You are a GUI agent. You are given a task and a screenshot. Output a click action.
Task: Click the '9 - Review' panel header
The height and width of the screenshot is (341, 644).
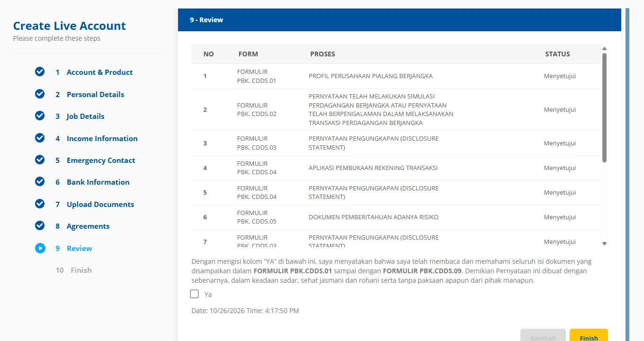[399, 20]
